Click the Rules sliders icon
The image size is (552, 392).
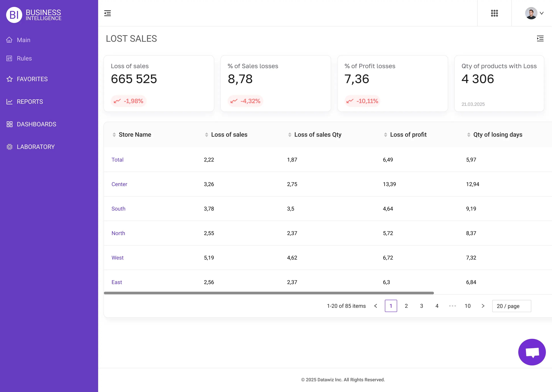coord(9,58)
